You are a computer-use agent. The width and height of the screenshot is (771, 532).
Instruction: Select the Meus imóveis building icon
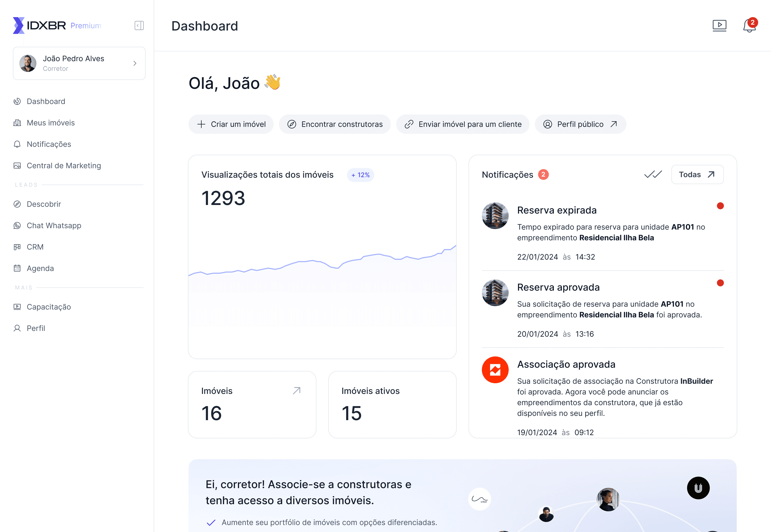pyautogui.click(x=17, y=123)
